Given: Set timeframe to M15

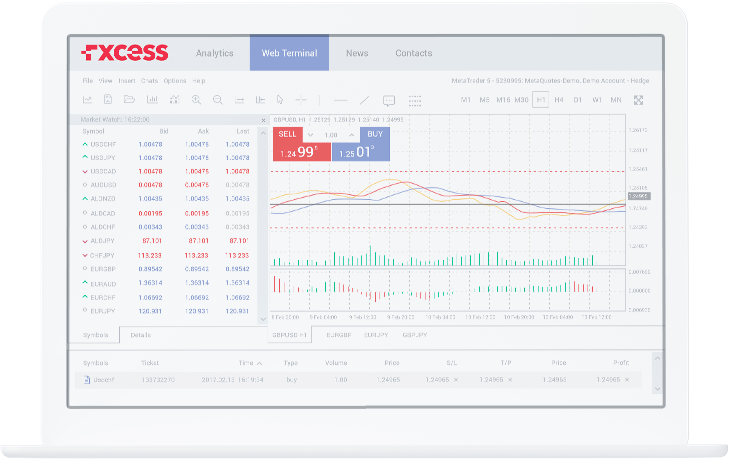Looking at the screenshot, I should [x=503, y=100].
